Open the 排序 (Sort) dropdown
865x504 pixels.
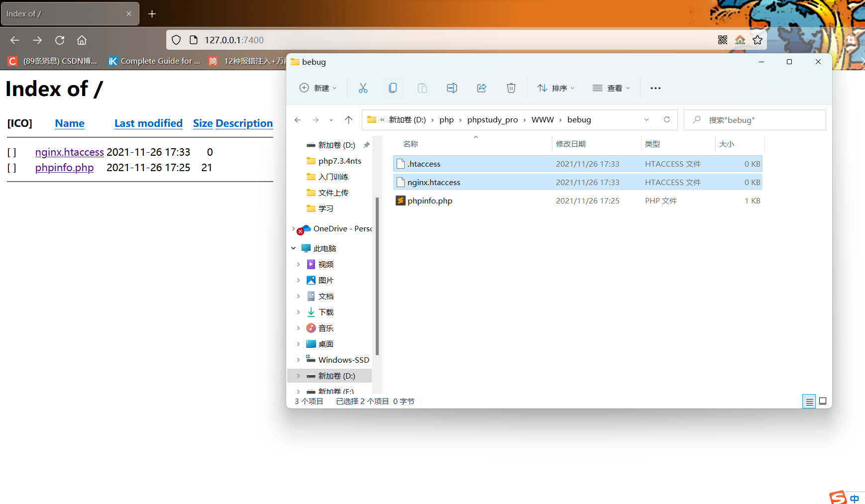[556, 88]
